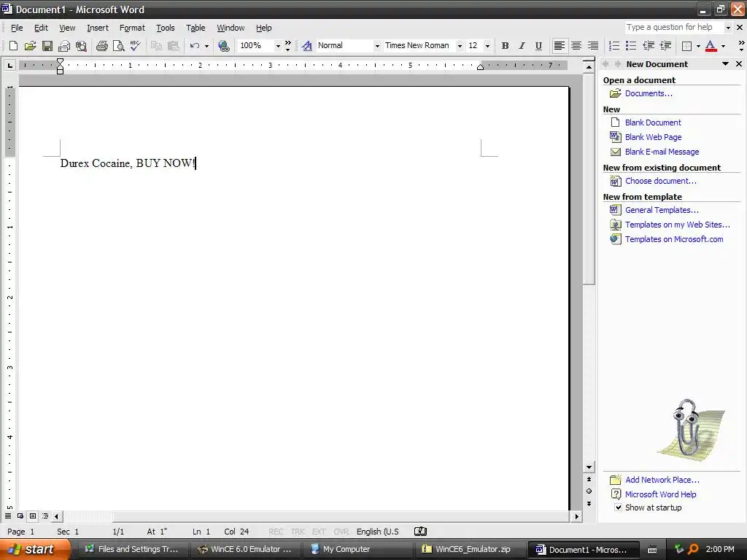Open the Format menu

tap(132, 28)
